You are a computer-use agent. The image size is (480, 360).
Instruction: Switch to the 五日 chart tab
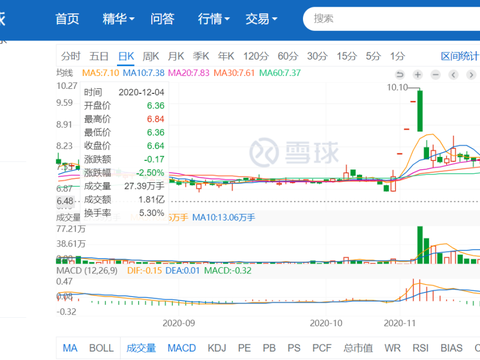tap(99, 56)
